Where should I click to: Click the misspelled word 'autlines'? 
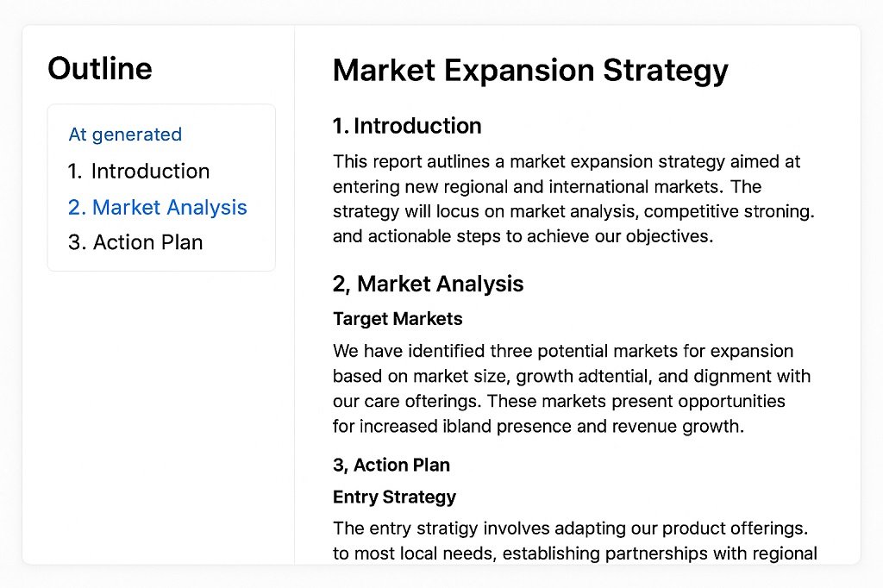tap(472, 161)
